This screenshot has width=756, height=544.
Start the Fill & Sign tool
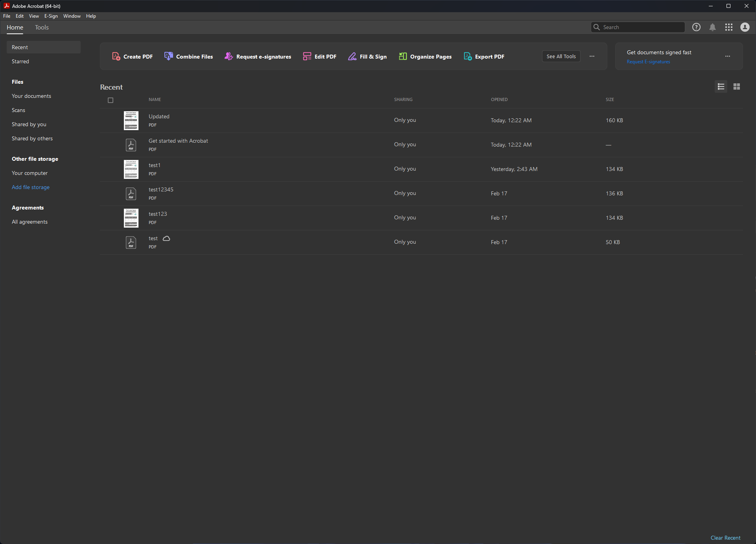coord(367,56)
